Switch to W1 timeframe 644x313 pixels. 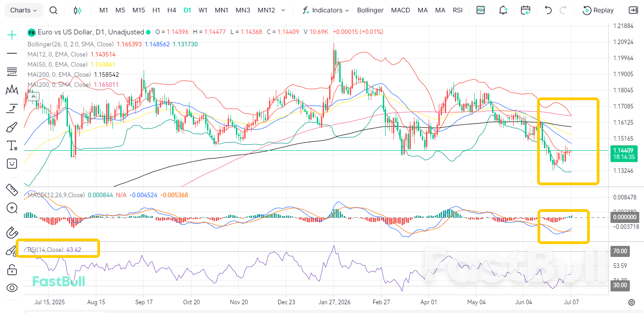[x=203, y=10]
